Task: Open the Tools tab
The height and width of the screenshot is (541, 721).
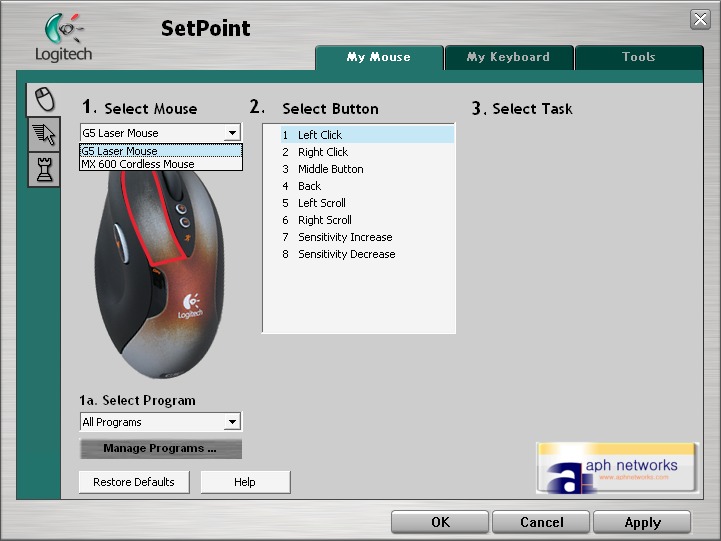Action: pos(638,58)
